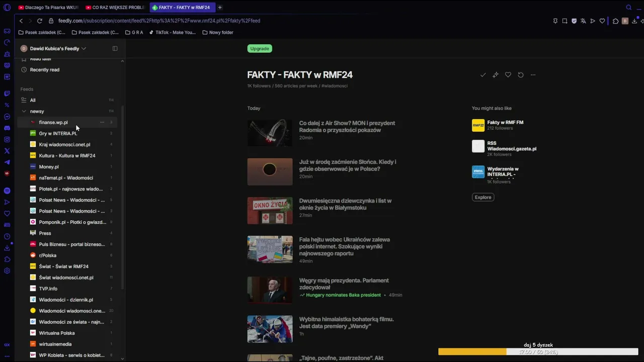Open the G R A bookmarks folder
Screen dimensions: 644x362
pyautogui.click(x=134, y=33)
